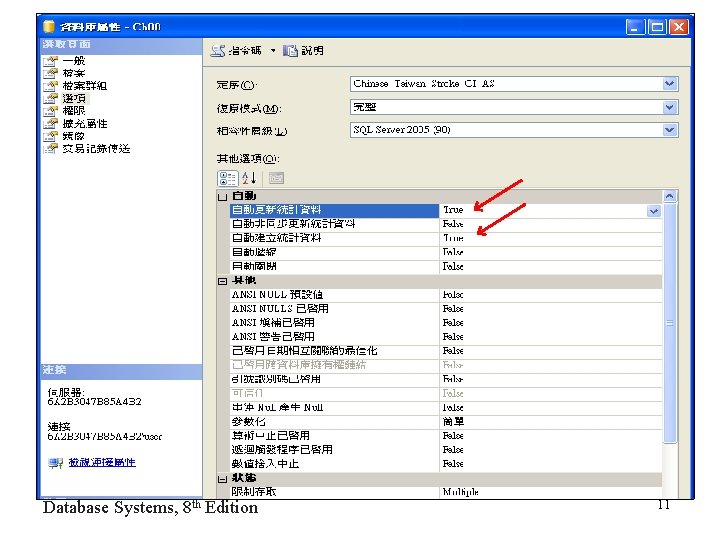Screen dimensions: 720x540
Task: Select the 串連 Null 產生 Null row
Action: point(445,408)
